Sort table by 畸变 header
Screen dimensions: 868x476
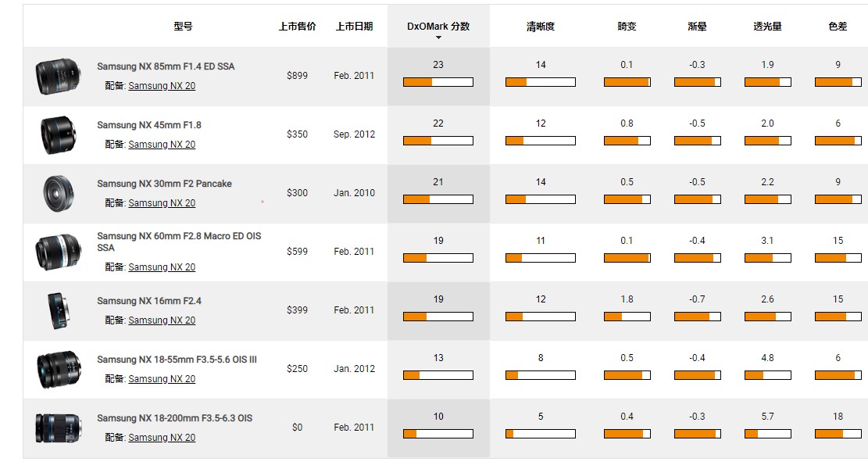point(627,26)
